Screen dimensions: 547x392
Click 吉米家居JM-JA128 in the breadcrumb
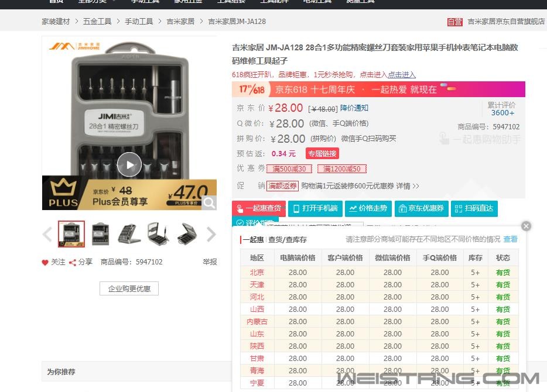[x=237, y=22]
